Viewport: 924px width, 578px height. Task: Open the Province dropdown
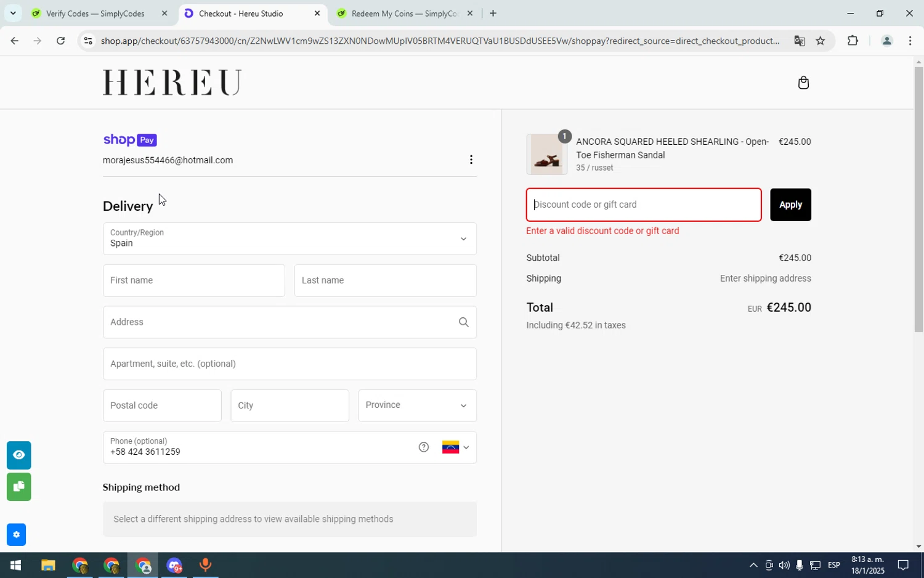(417, 405)
